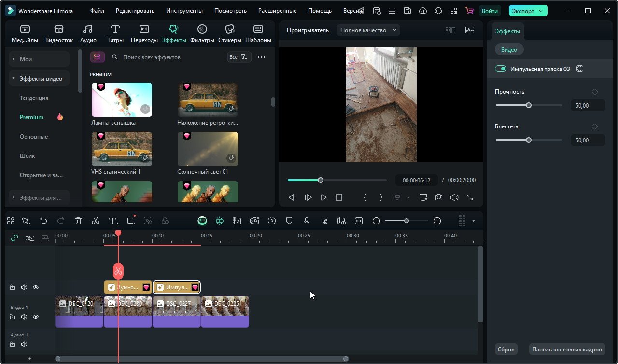Image resolution: width=618 pixels, height=364 pixels.
Task: Click the Панель ключевых кадров button
Action: tap(567, 350)
